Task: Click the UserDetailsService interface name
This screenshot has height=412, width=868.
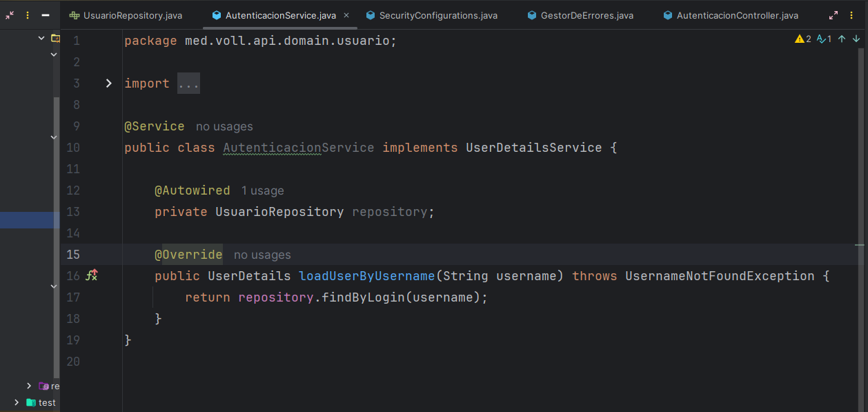Action: click(x=534, y=148)
